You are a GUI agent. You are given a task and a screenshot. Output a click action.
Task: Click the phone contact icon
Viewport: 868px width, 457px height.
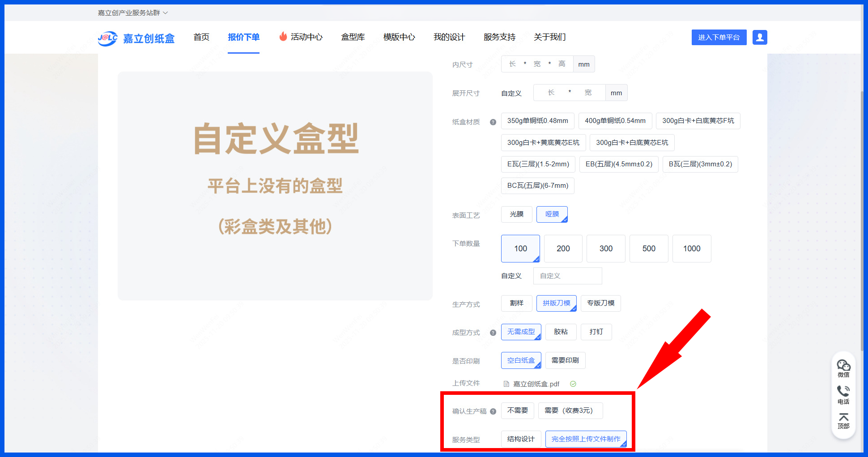pyautogui.click(x=843, y=391)
